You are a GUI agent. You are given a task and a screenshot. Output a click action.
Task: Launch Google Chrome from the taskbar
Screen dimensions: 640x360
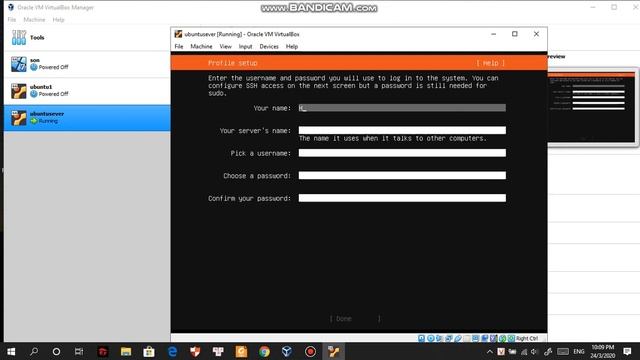click(264, 351)
